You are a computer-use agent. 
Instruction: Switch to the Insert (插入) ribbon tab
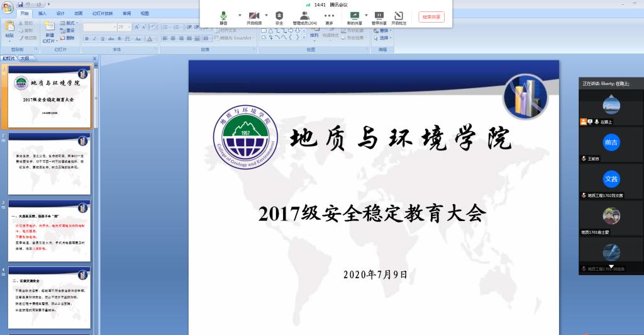[42, 13]
